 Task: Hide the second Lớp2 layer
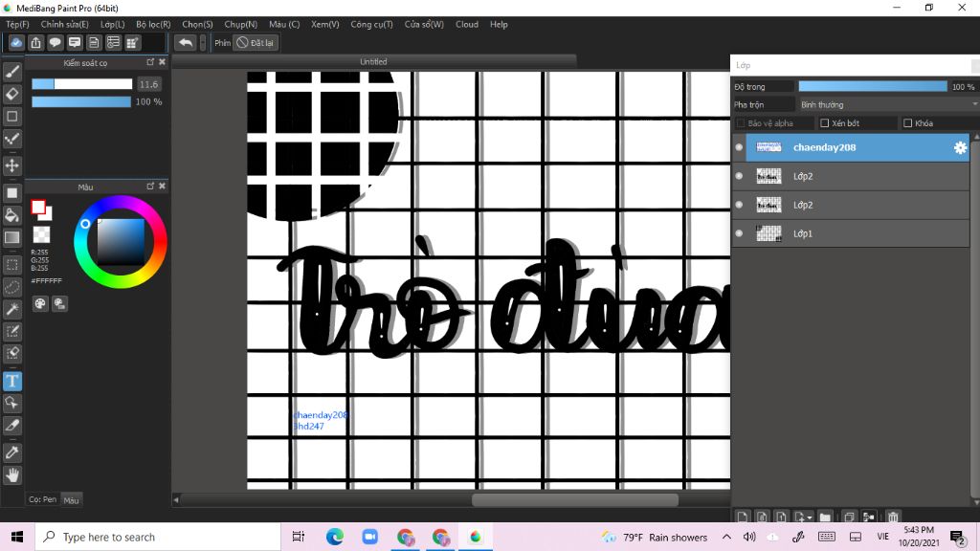click(x=739, y=205)
